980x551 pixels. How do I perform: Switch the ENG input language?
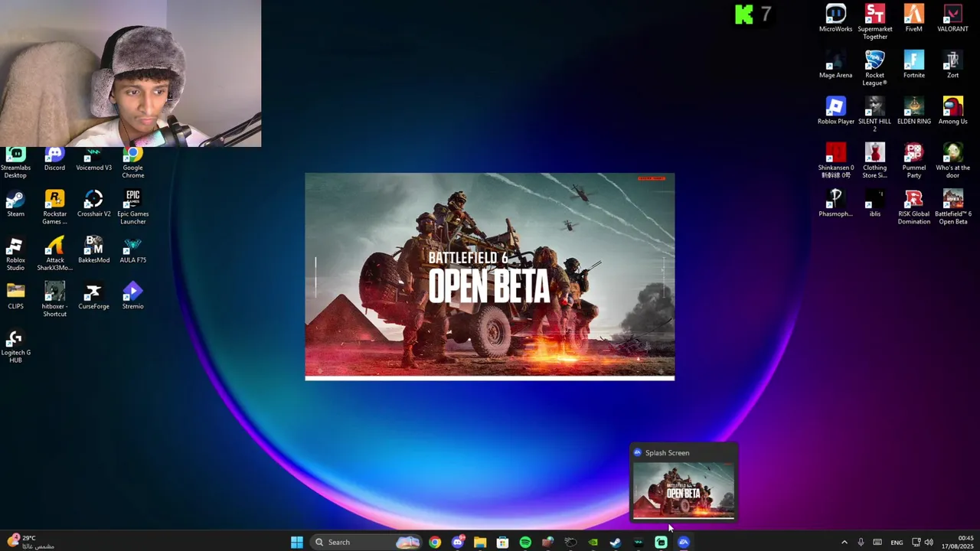click(897, 542)
